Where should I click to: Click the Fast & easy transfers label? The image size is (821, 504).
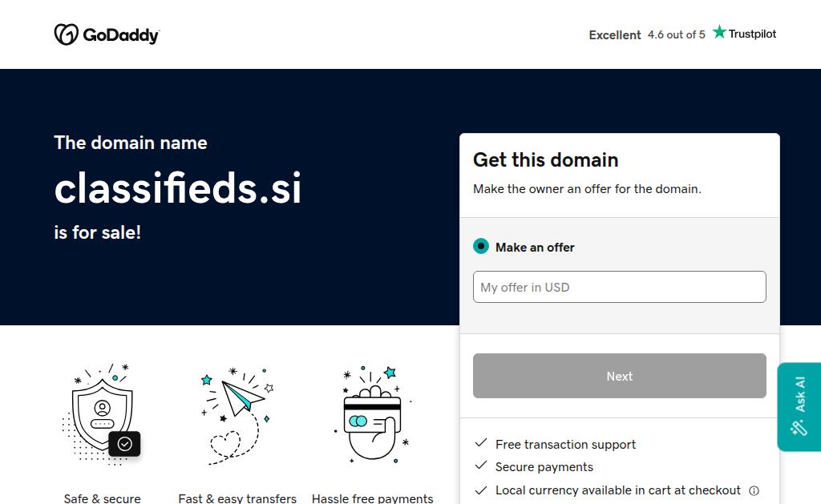click(x=237, y=498)
